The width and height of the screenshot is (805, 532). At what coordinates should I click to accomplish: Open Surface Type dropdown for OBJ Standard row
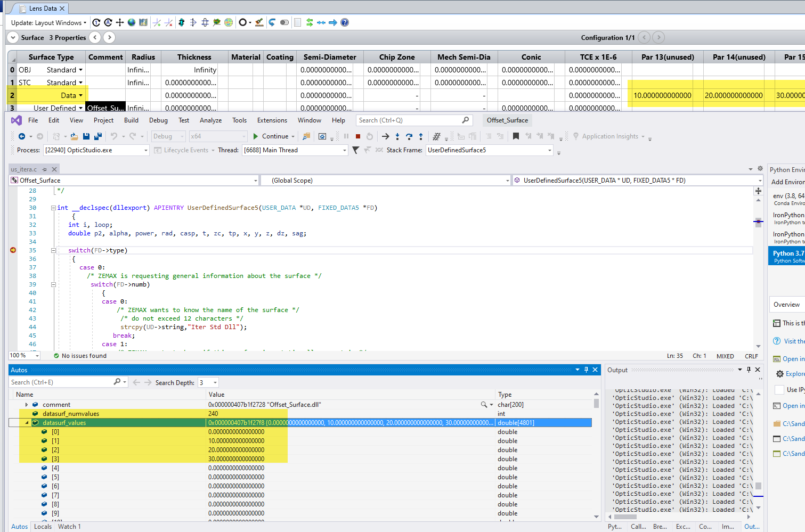(81, 70)
